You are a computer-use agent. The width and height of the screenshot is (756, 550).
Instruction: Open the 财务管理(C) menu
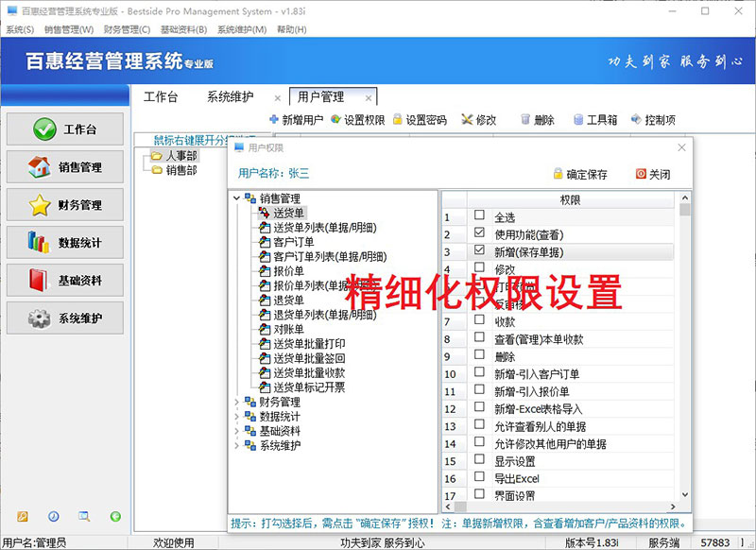point(127,29)
